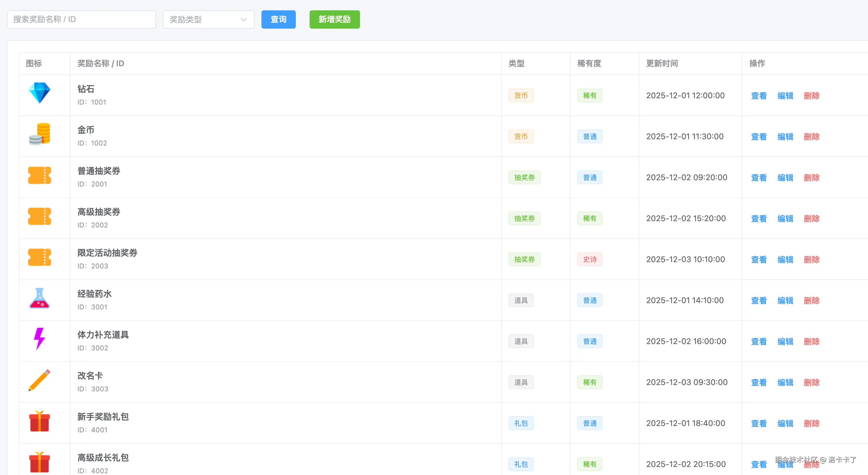The image size is (868, 475).
Task: Click the flask icon for 经验药水
Action: [x=40, y=298]
